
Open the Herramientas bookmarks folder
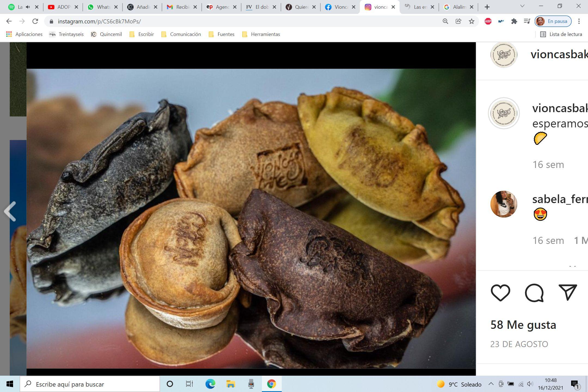[x=261, y=34]
